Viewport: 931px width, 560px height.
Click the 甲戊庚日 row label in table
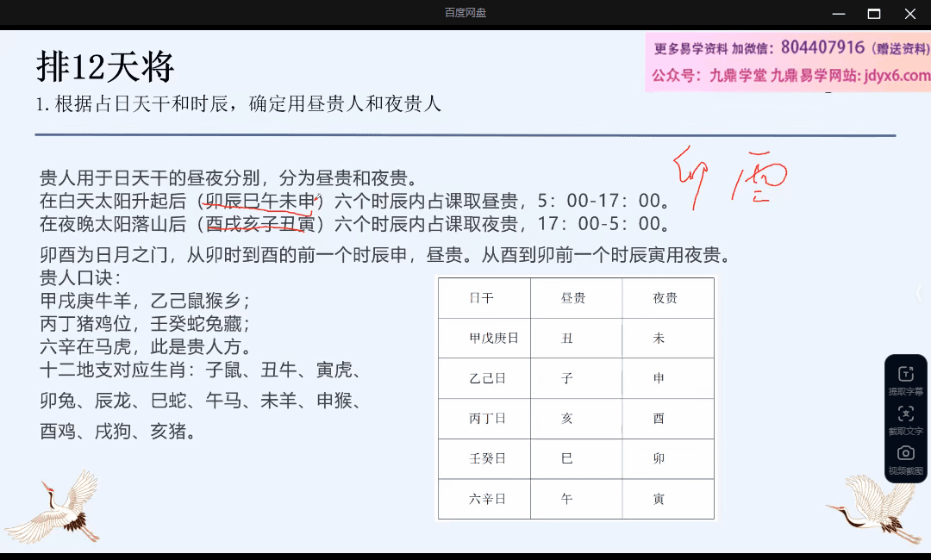(493, 339)
